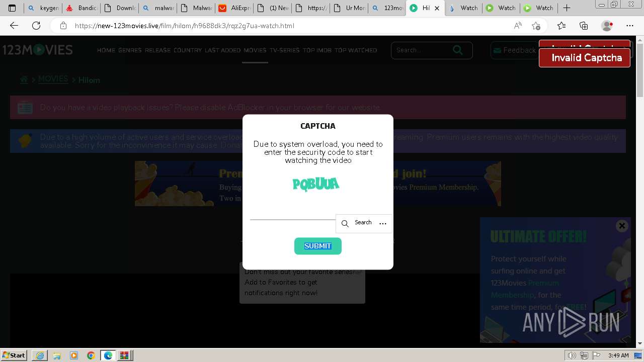Click the Premium Membership banner ad
Screen dimensions: 644x362
pyautogui.click(x=318, y=184)
